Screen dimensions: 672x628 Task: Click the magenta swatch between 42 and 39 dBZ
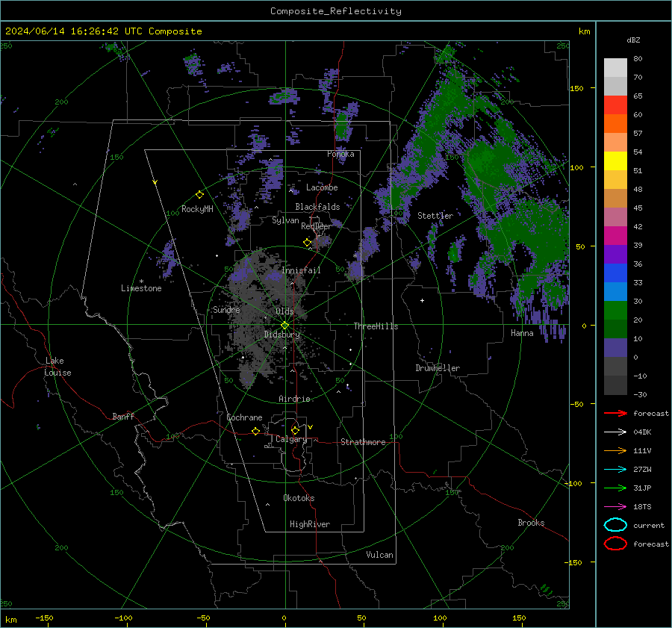(x=615, y=236)
